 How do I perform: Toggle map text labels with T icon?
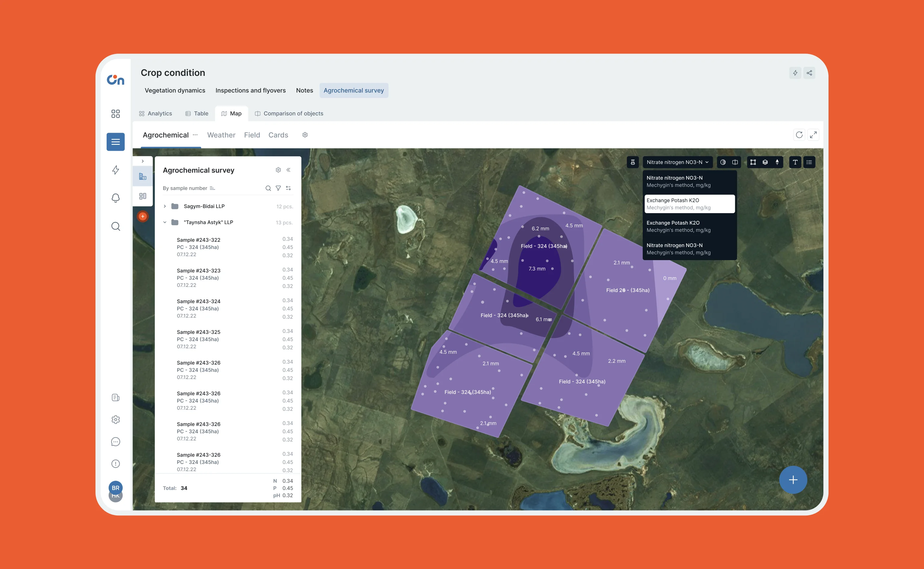pos(795,162)
